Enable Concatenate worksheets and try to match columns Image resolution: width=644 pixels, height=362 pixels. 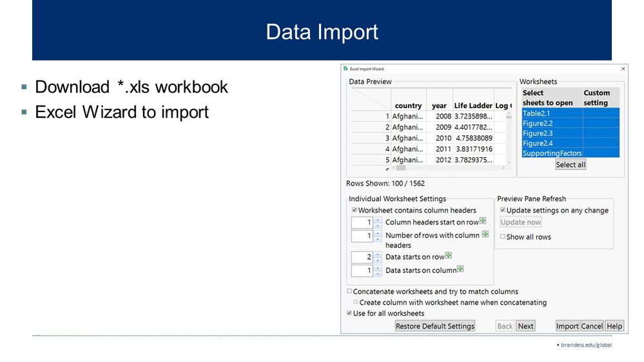pos(349,291)
